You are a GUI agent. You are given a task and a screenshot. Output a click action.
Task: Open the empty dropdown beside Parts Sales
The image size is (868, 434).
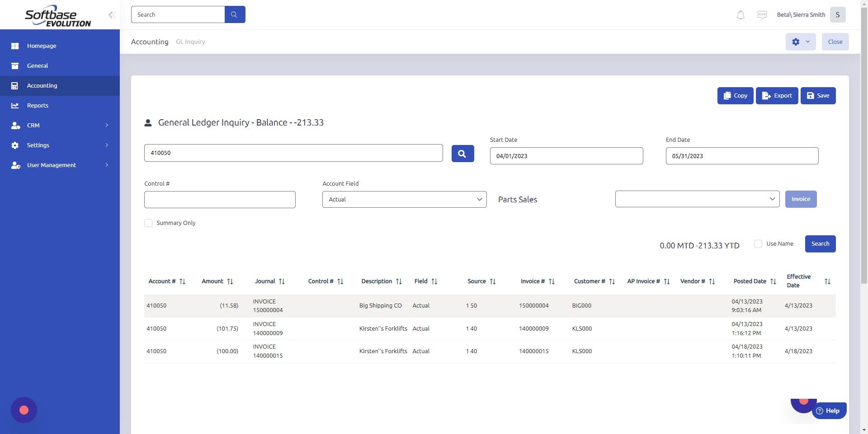tap(697, 199)
